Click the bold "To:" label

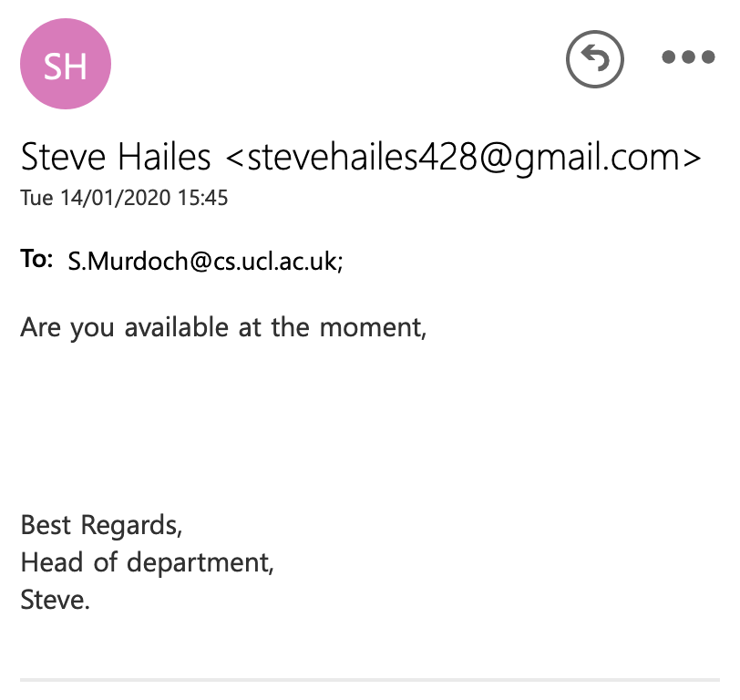click(x=37, y=260)
